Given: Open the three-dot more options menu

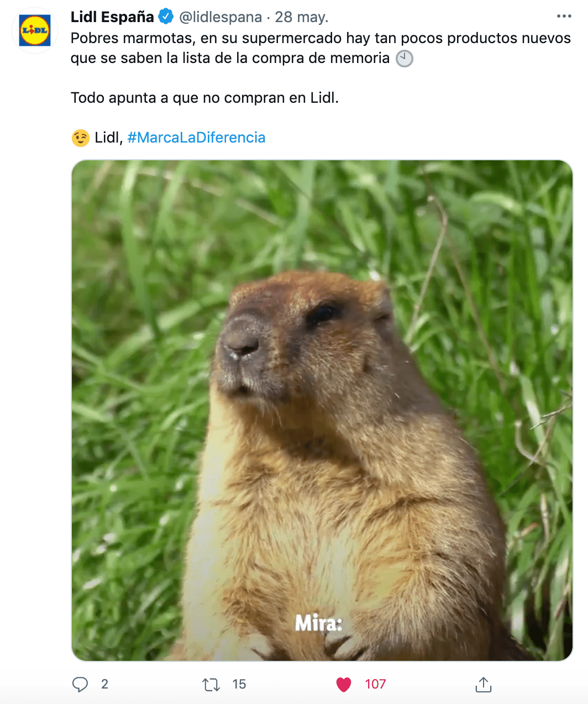Looking at the screenshot, I should [564, 16].
